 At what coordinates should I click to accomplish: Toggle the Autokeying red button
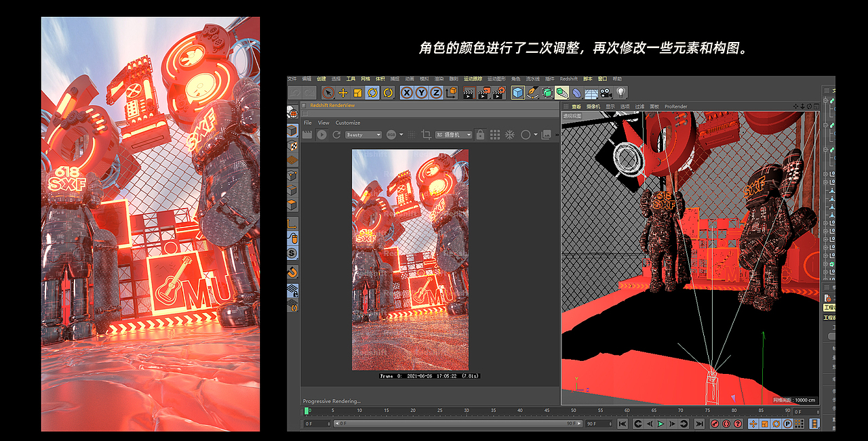point(726,423)
